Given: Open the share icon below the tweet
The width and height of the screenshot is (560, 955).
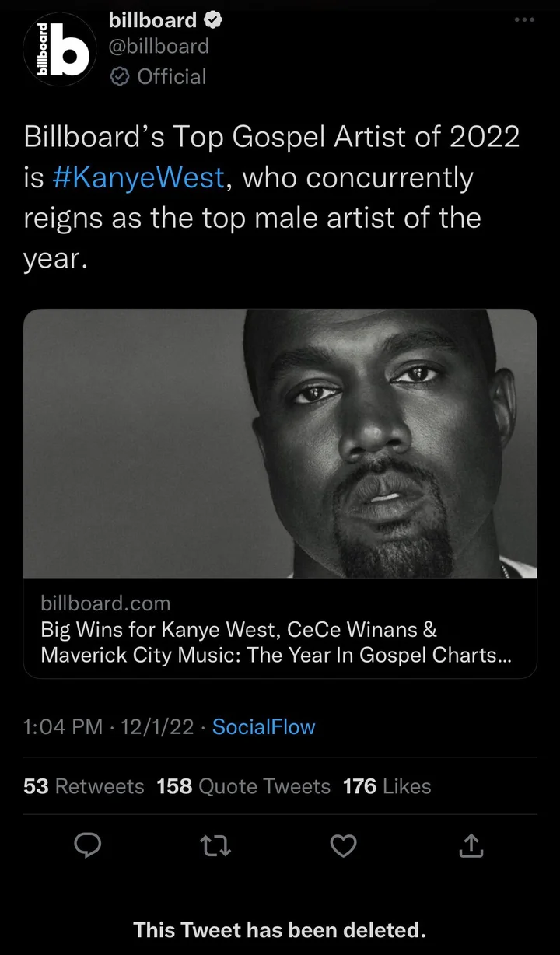Looking at the screenshot, I should point(471,847).
